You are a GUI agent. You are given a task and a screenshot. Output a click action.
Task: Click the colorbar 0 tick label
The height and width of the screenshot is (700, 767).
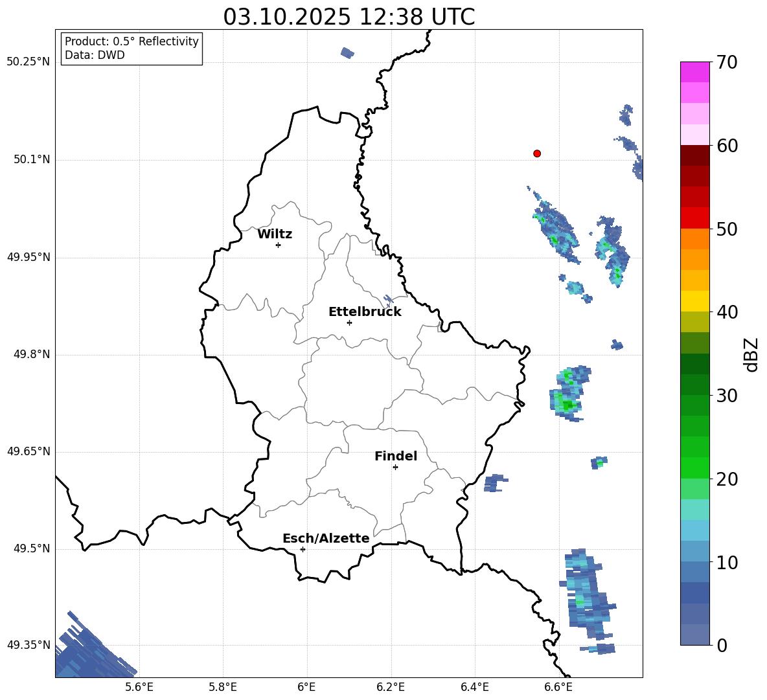[x=722, y=645]
